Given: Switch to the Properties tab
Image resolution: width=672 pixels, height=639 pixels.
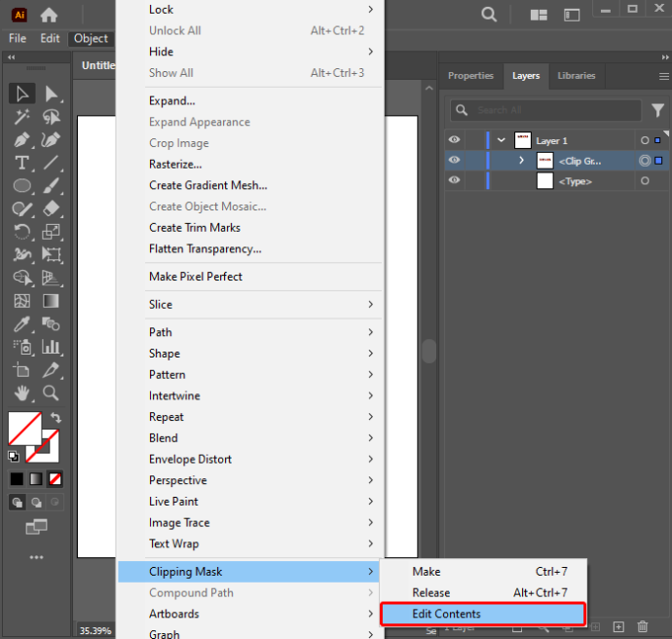Looking at the screenshot, I should coord(470,76).
